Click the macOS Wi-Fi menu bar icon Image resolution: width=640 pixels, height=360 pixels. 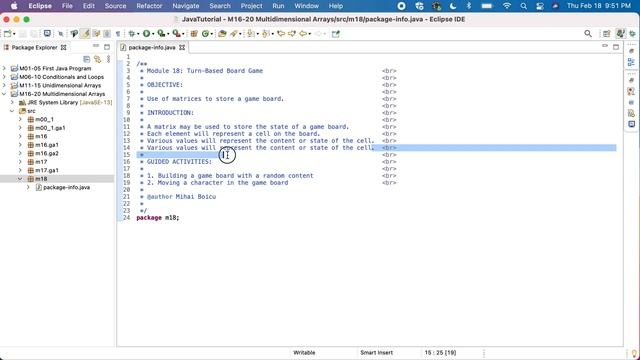tap(507, 6)
